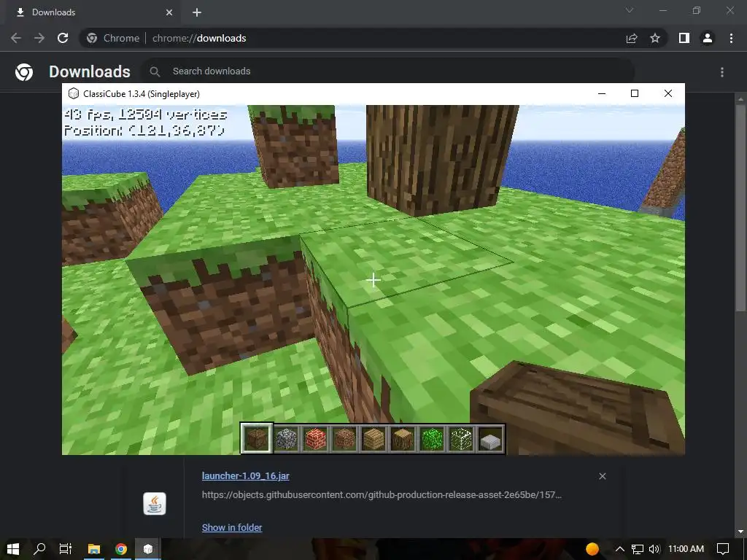The height and width of the screenshot is (560, 747).
Task: Open Chrome's three-dot main menu
Action: 731,38
